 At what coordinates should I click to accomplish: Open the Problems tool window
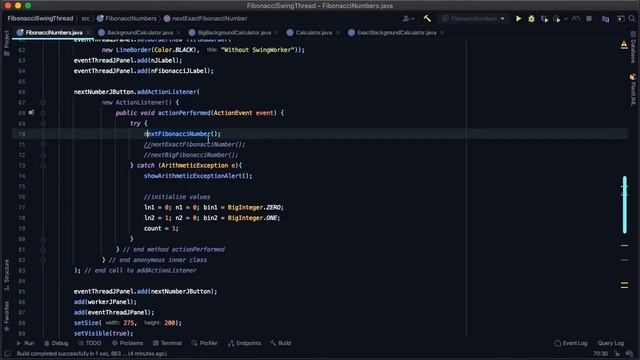pyautogui.click(x=127, y=343)
